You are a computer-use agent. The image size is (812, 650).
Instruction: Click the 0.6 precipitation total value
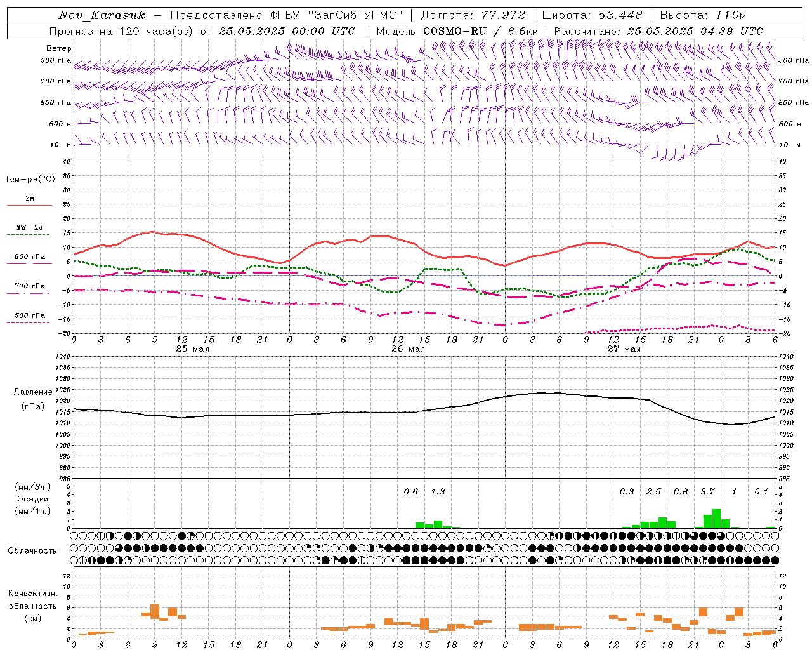[x=411, y=492]
